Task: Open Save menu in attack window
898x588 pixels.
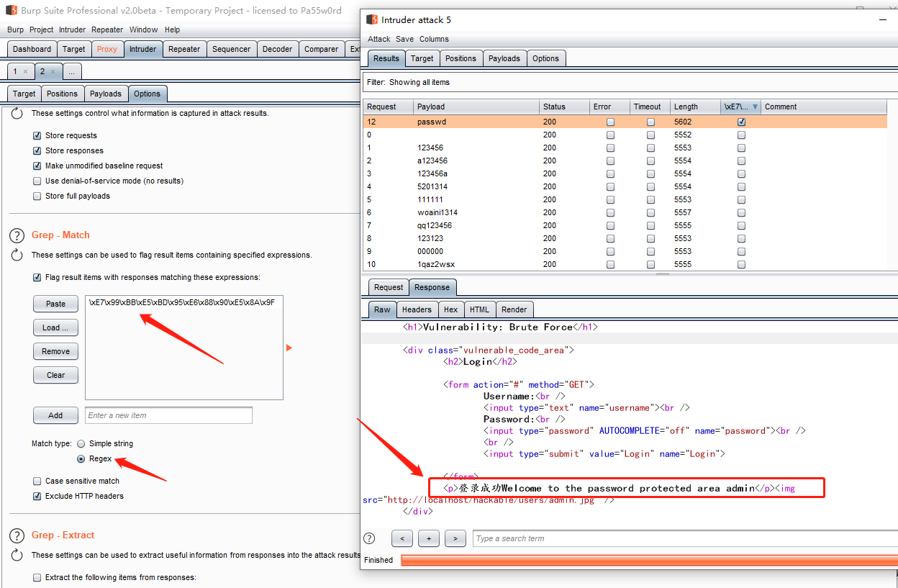Action: 404,39
